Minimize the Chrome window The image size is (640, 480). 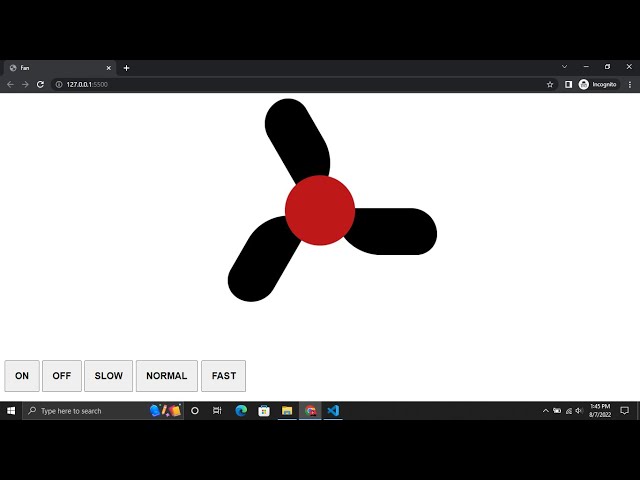[x=586, y=67]
